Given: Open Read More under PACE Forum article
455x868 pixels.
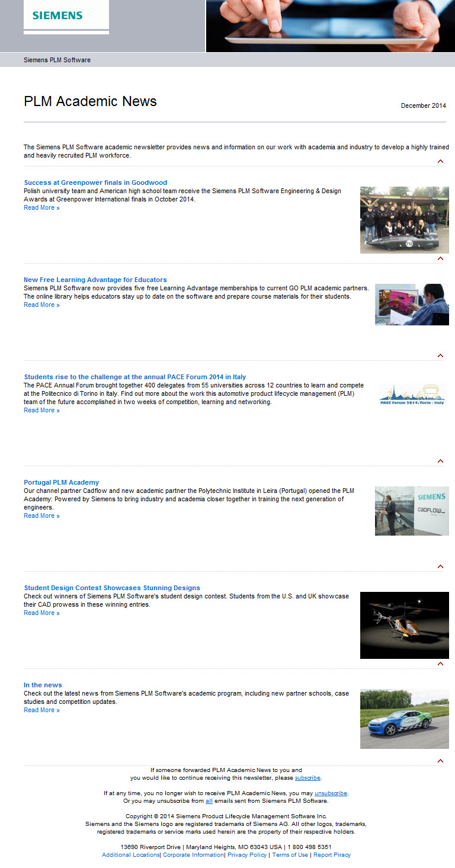Looking at the screenshot, I should [x=41, y=410].
